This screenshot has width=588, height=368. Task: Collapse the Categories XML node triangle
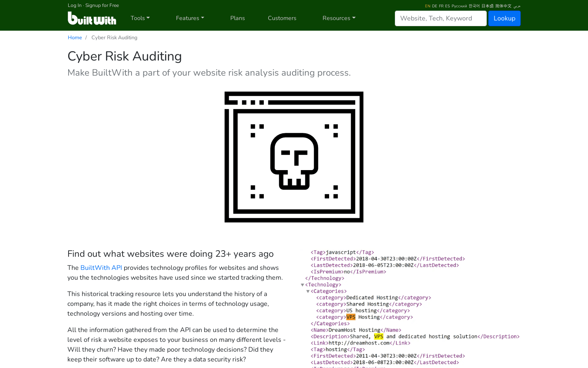[x=308, y=292]
